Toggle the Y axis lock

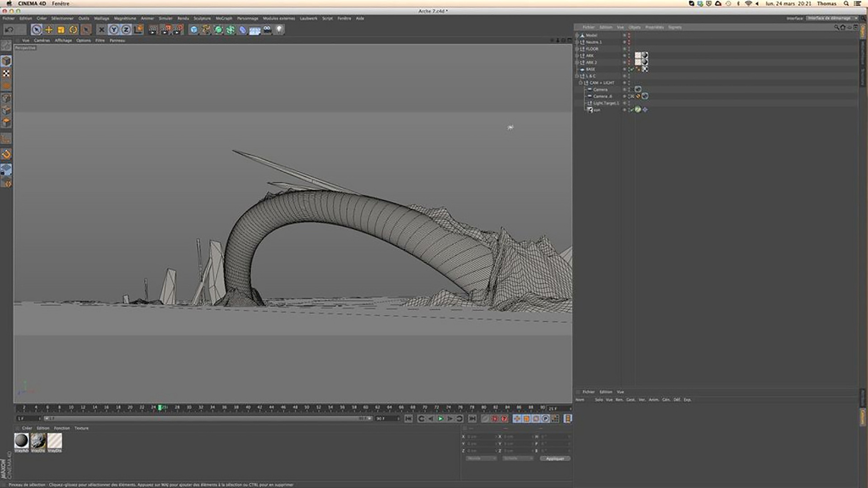(x=114, y=30)
